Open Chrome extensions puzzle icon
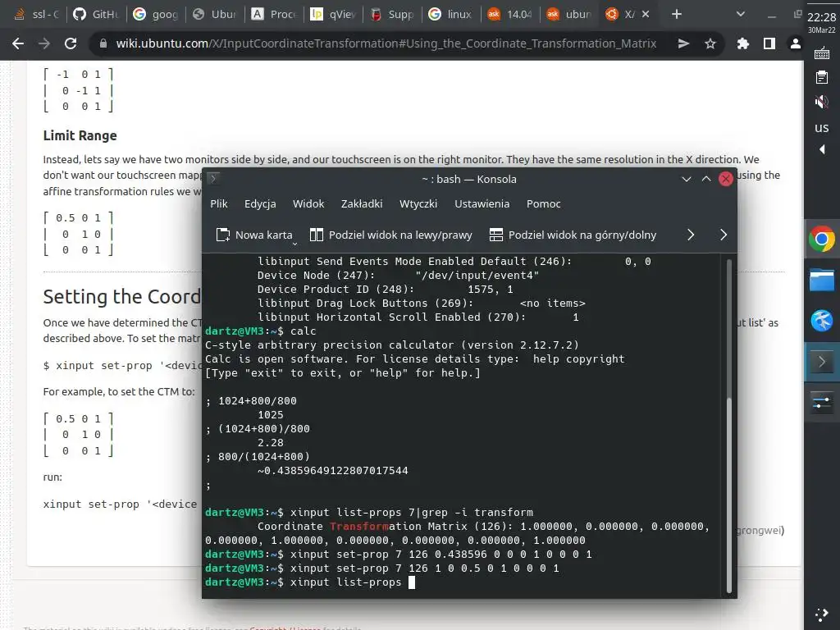 coord(743,43)
